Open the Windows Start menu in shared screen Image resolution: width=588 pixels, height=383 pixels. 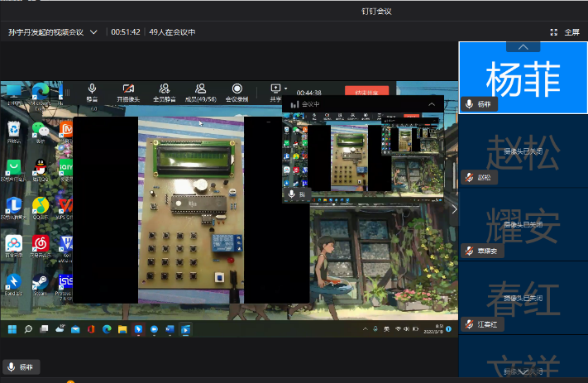[x=13, y=329]
